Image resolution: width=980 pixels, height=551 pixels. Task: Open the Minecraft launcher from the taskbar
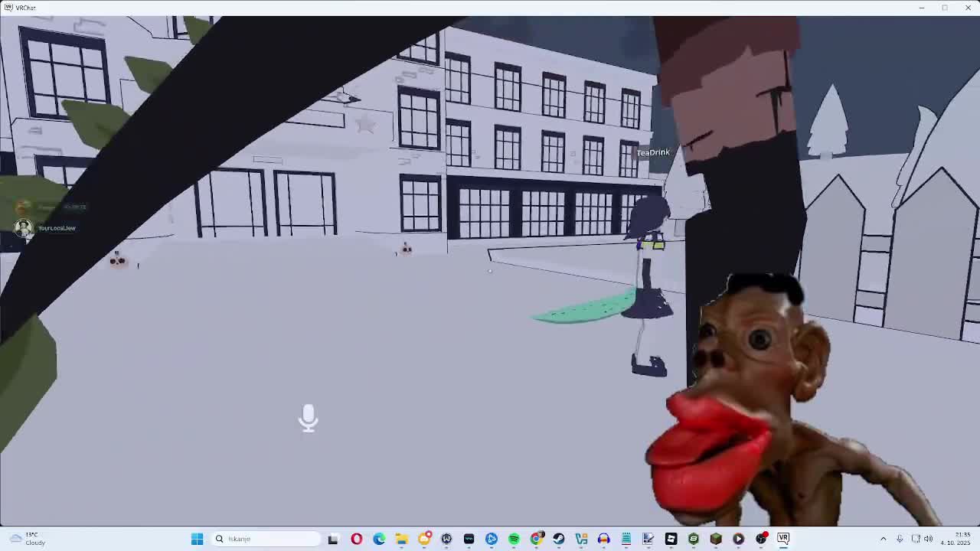click(x=716, y=539)
